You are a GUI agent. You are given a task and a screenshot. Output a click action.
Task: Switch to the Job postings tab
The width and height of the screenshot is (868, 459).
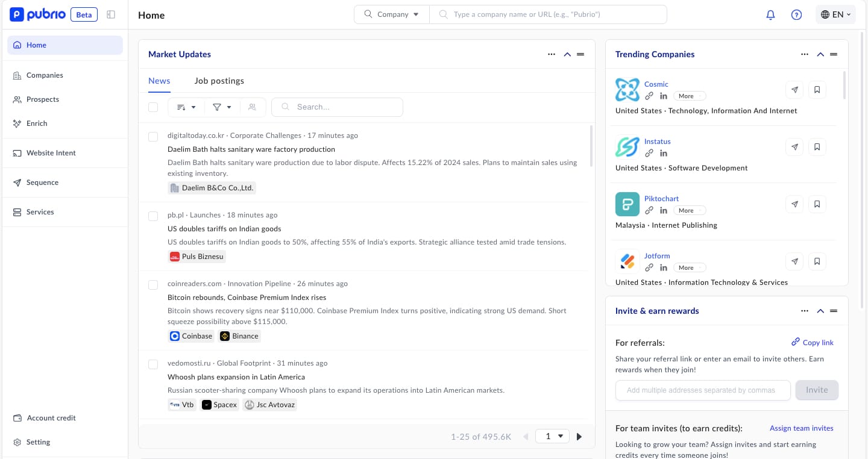tap(219, 81)
